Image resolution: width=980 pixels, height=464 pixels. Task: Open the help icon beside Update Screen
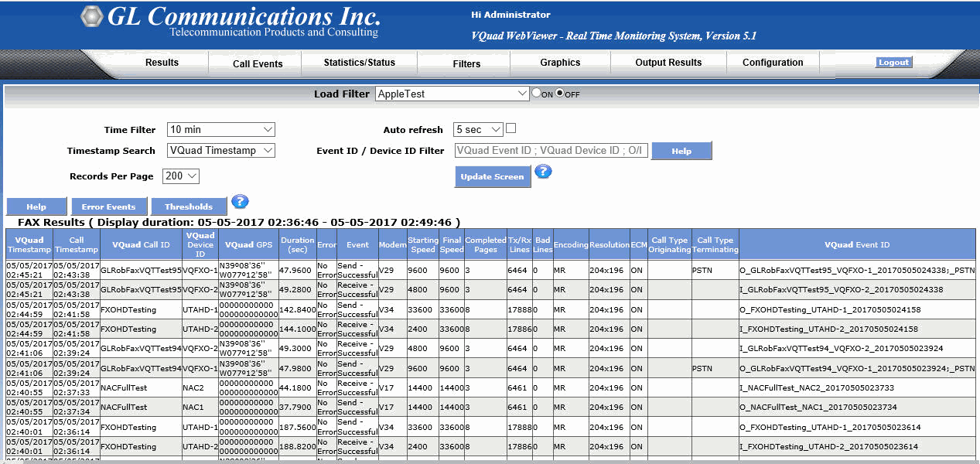coord(543,171)
